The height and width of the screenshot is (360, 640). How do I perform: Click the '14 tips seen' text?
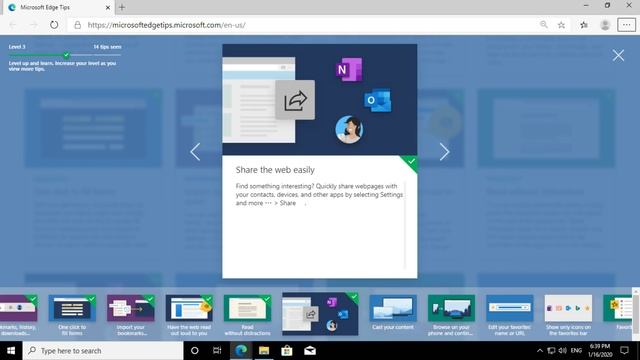[107, 47]
